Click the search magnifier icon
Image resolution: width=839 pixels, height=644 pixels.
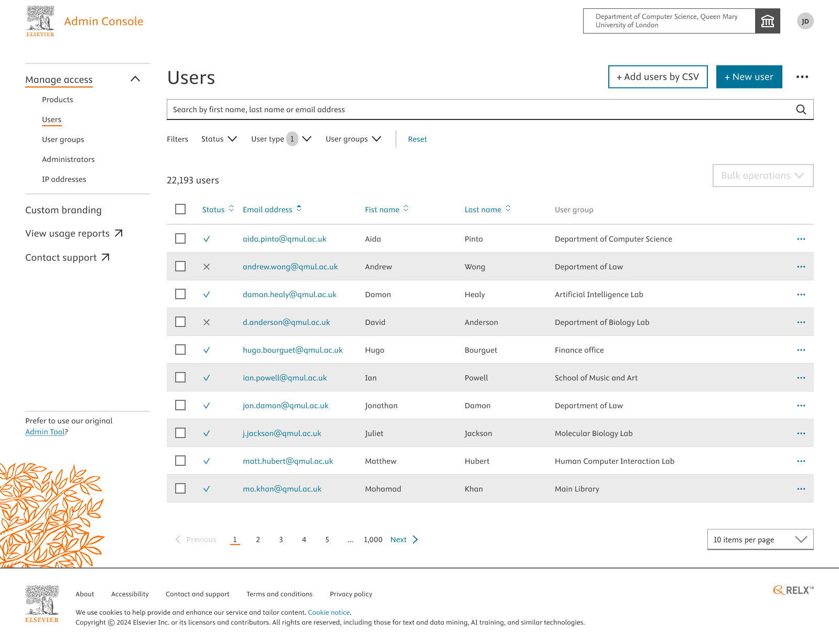click(801, 110)
